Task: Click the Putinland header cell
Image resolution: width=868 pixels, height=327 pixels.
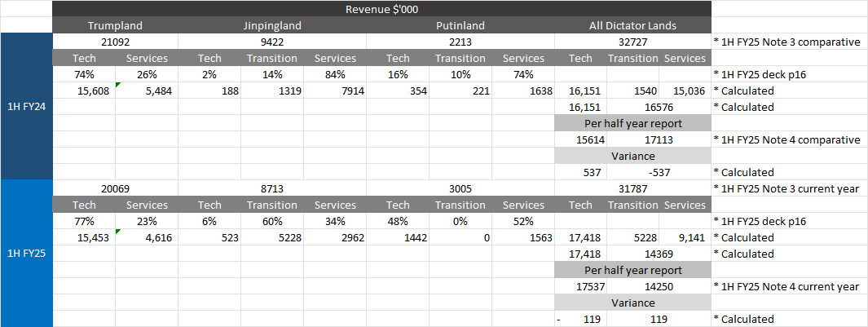Action: click(x=460, y=25)
